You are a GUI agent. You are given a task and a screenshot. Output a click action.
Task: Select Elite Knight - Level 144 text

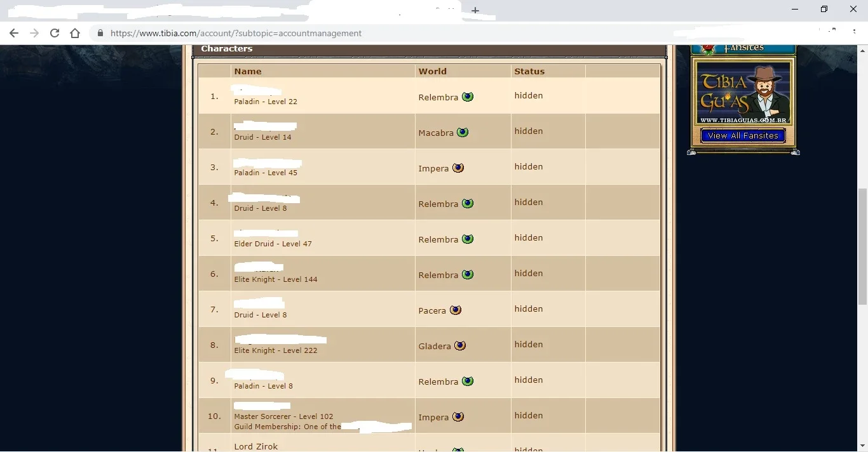276,279
